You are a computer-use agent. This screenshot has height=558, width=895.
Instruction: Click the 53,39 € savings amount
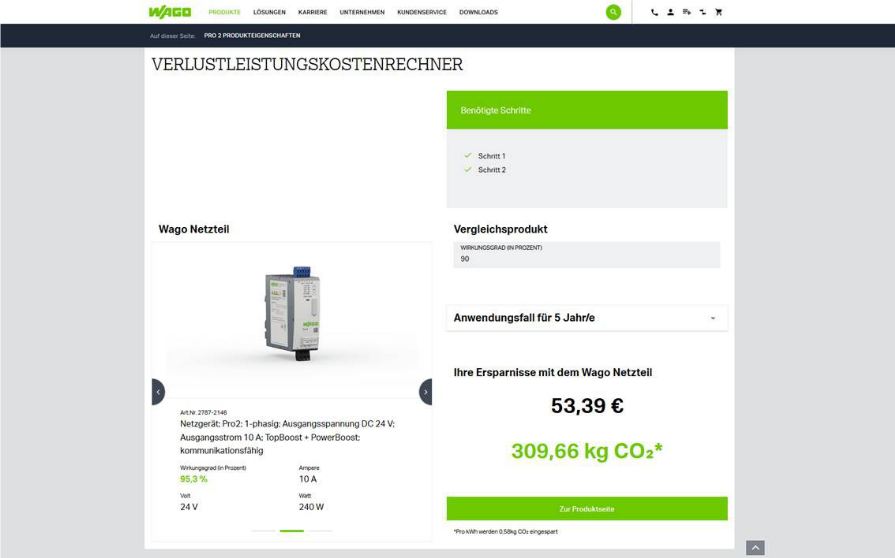[x=587, y=406]
